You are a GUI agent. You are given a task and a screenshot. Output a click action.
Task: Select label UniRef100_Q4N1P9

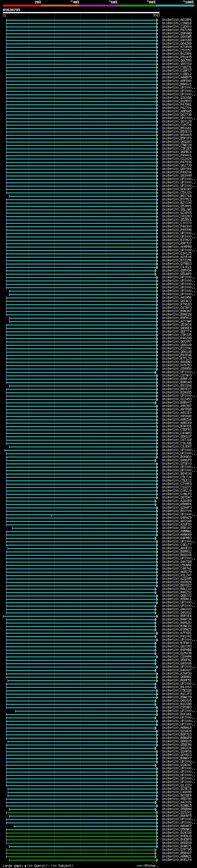tap(177, 460)
